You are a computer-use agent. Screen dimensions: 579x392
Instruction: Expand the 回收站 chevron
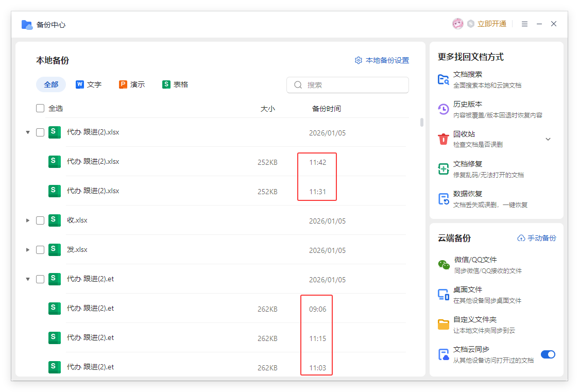[x=548, y=139]
